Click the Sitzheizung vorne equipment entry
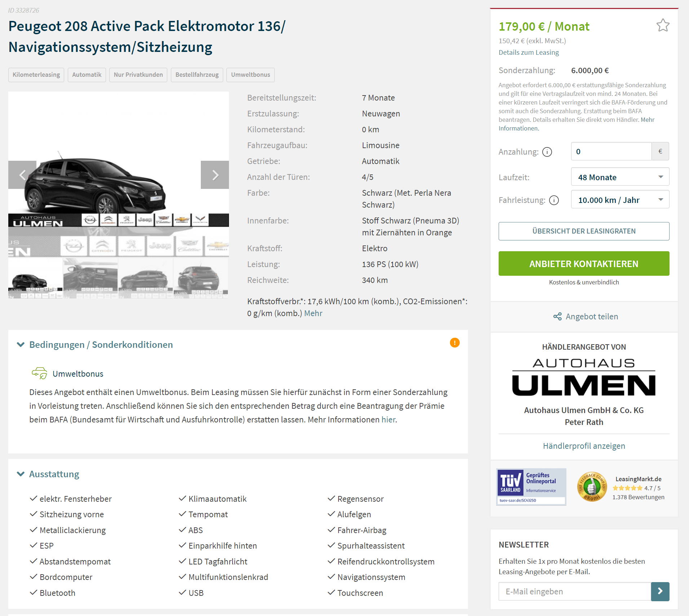689x616 pixels. [71, 514]
